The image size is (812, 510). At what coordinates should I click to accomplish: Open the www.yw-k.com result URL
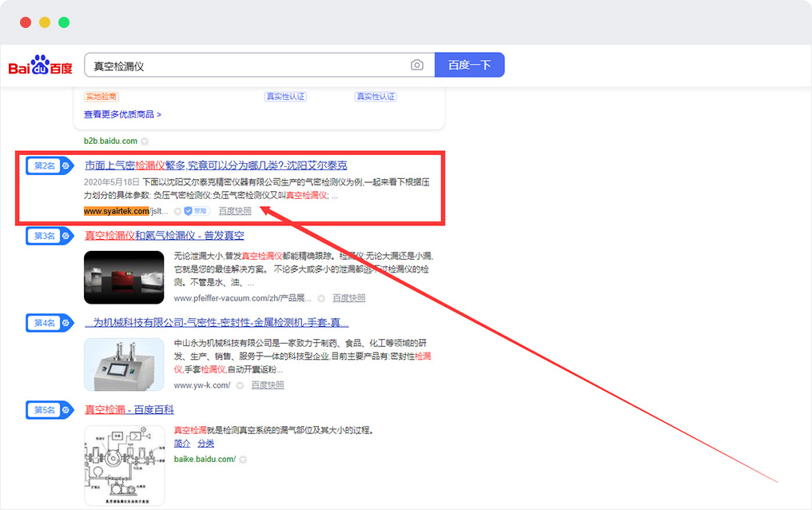click(202, 385)
